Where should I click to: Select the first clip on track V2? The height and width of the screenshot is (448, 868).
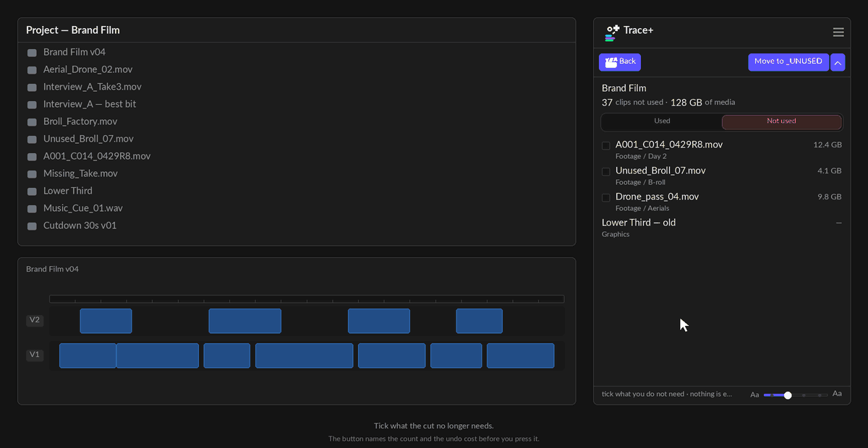[106, 321]
